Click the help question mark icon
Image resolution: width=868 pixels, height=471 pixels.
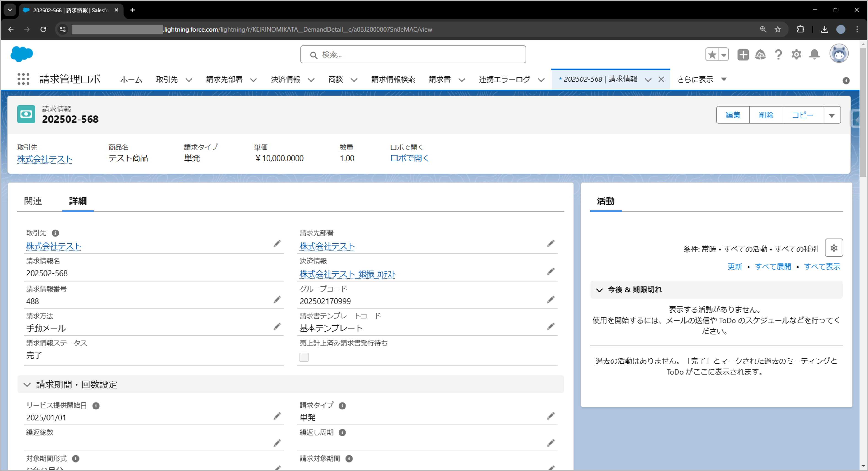(x=778, y=55)
